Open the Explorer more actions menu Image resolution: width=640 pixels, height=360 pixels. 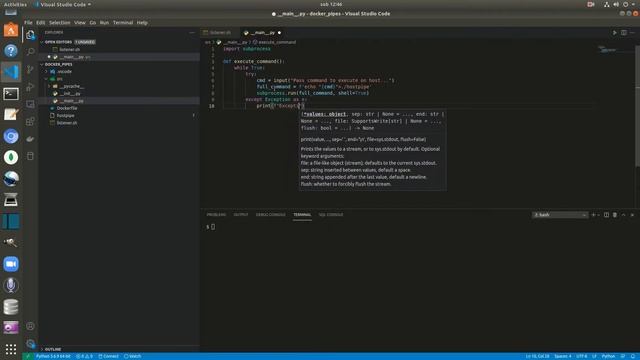coord(192,33)
